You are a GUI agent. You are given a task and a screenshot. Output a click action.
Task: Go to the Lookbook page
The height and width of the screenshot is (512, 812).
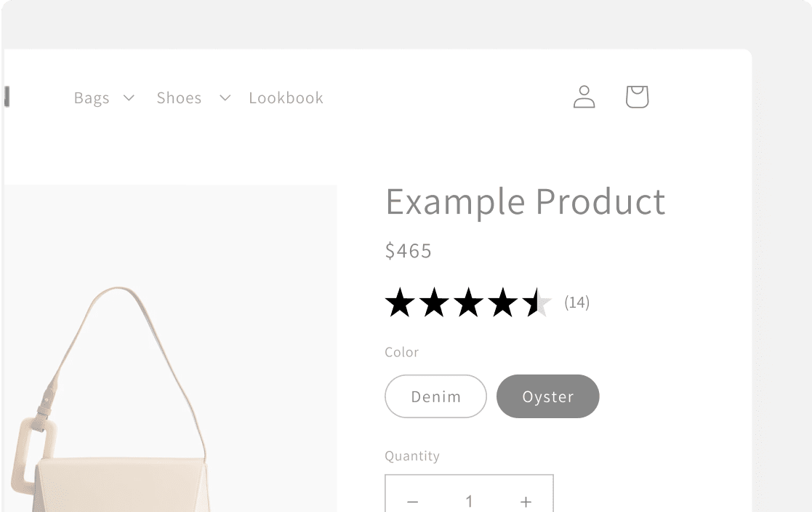coord(286,98)
